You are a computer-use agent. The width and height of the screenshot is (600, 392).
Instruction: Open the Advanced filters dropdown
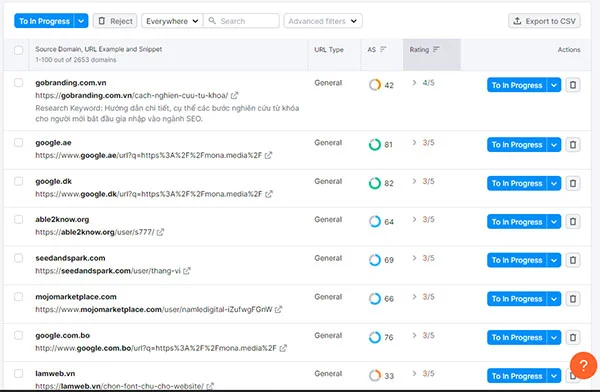click(x=323, y=21)
